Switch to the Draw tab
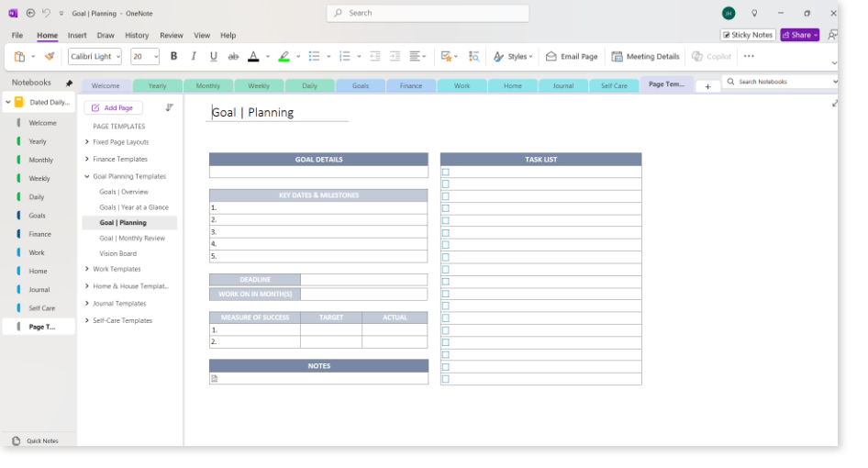The width and height of the screenshot is (868, 468). coord(106,35)
